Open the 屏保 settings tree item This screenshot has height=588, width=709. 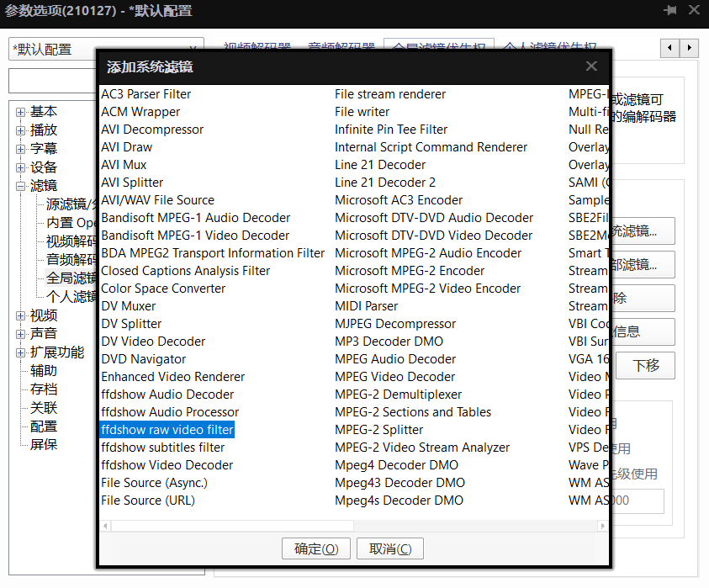click(44, 444)
